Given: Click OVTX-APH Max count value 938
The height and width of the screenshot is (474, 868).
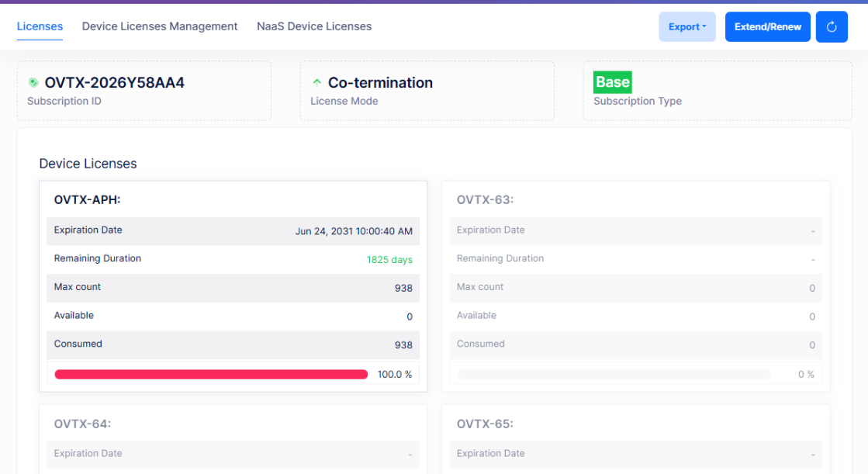Looking at the screenshot, I should [403, 288].
